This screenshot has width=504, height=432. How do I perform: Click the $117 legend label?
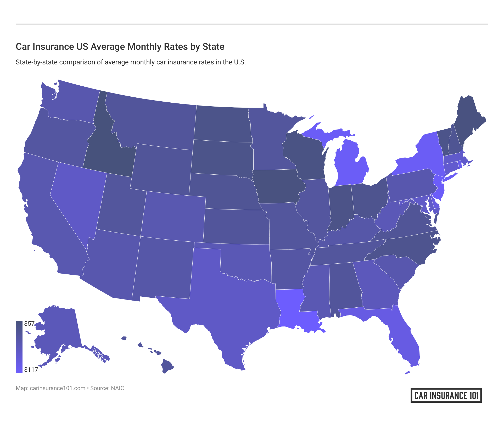[31, 370]
